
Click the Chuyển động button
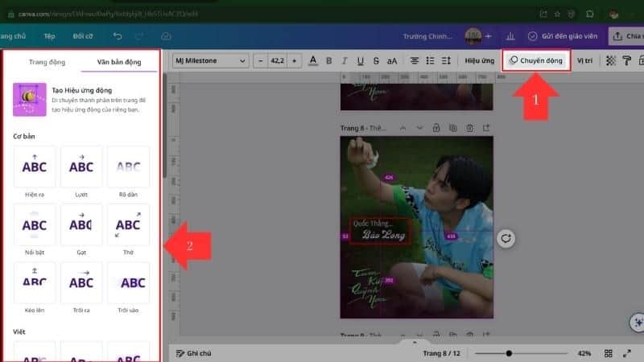click(537, 60)
